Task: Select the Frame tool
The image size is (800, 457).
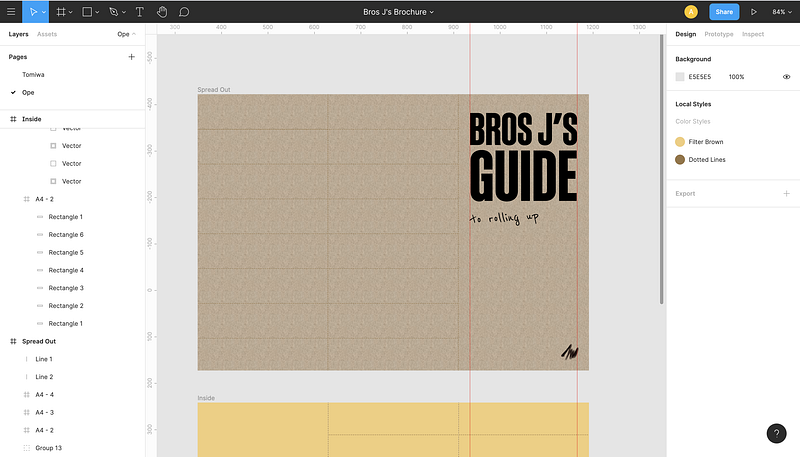Action: point(61,12)
